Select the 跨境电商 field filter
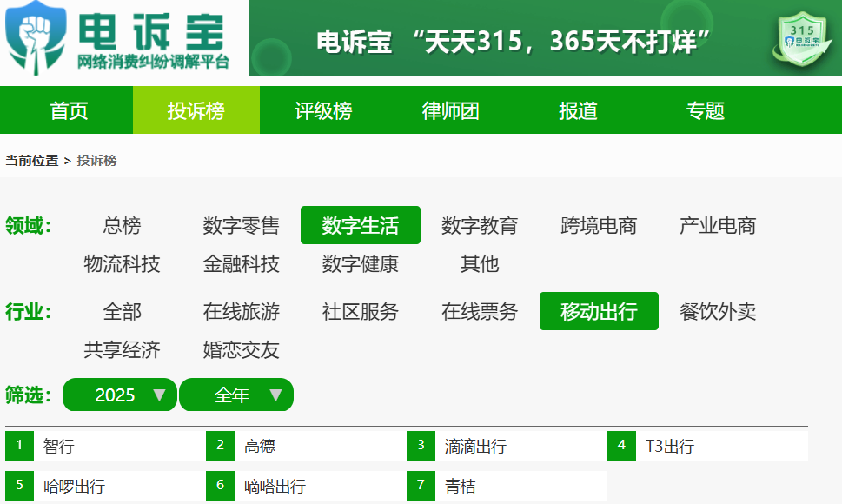The height and width of the screenshot is (504, 842). point(597,225)
